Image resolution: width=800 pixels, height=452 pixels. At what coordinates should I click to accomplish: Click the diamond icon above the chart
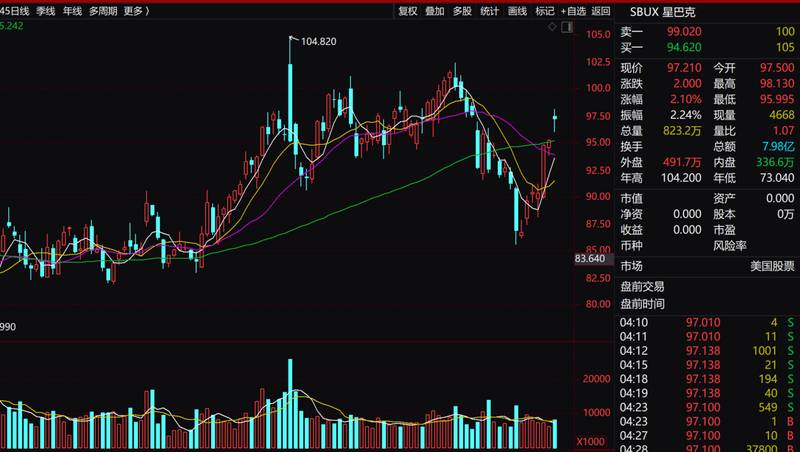point(552,27)
